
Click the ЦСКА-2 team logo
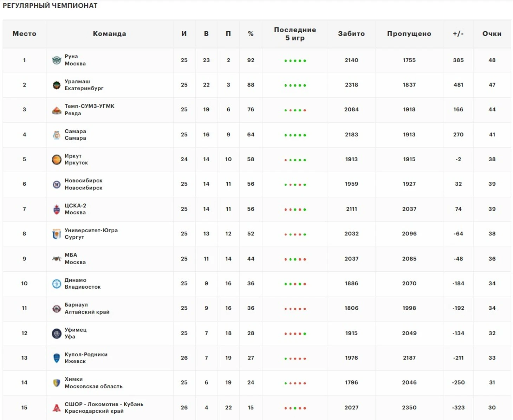[57, 209]
